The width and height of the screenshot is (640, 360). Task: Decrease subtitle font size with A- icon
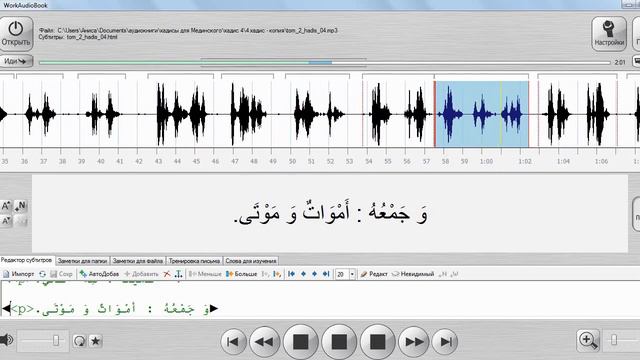(6, 221)
